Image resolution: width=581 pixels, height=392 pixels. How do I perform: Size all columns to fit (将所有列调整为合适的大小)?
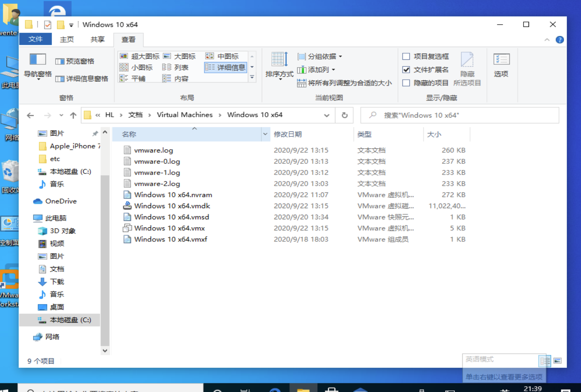pos(344,83)
